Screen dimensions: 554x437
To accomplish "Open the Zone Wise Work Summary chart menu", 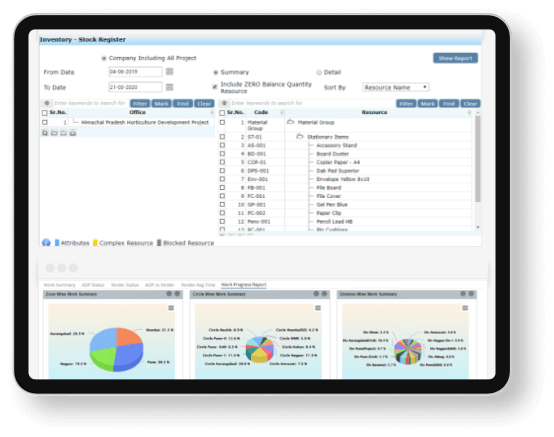I will pyautogui.click(x=171, y=308).
